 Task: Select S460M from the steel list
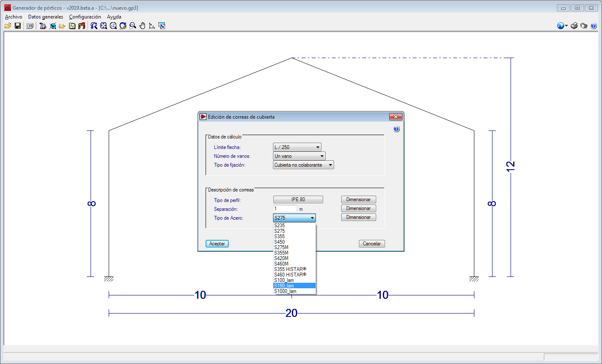[294, 264]
